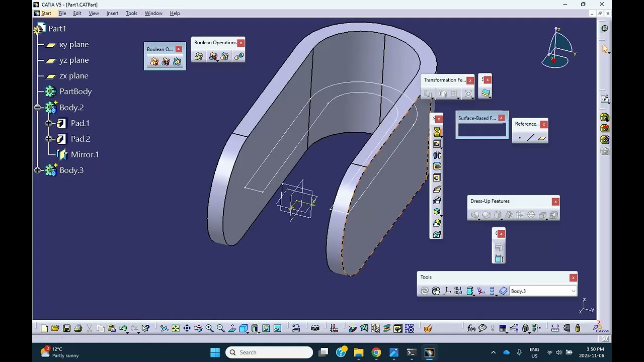Viewport: 644px width, 362px height.
Task: Select the Groove feature icon
Action: pos(437,166)
